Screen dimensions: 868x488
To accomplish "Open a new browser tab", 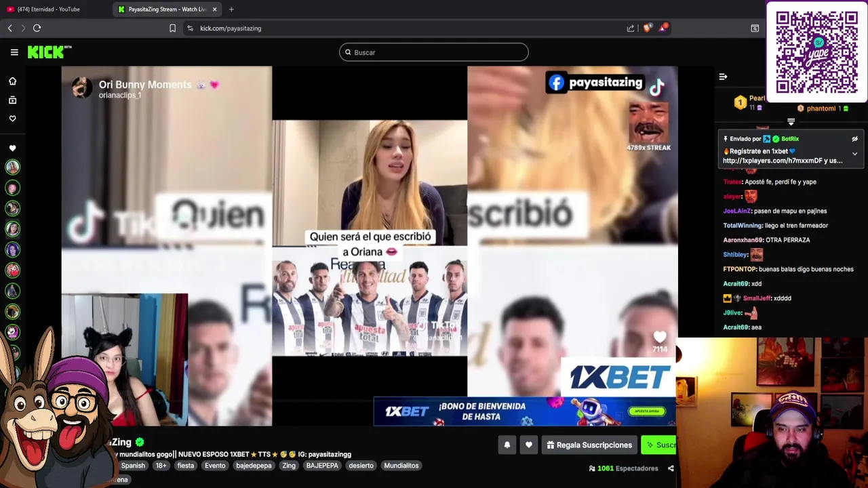I will pos(231,9).
